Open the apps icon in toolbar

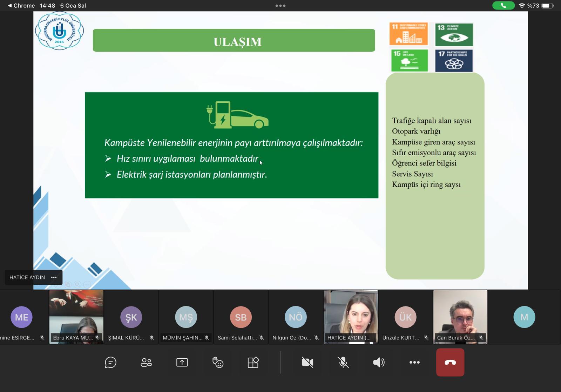click(x=253, y=362)
